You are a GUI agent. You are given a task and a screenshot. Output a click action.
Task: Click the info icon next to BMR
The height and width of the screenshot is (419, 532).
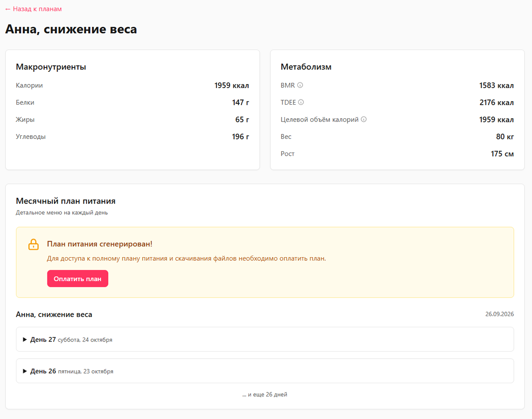coord(300,85)
